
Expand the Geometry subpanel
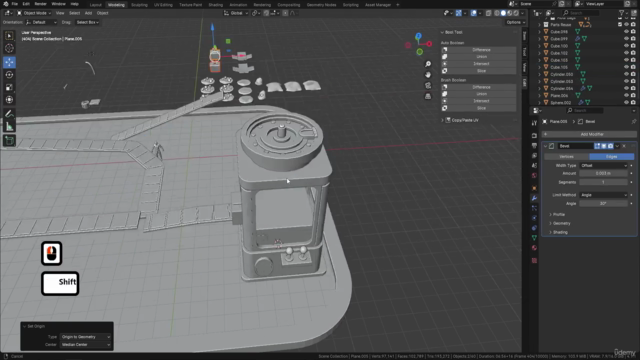pos(560,223)
